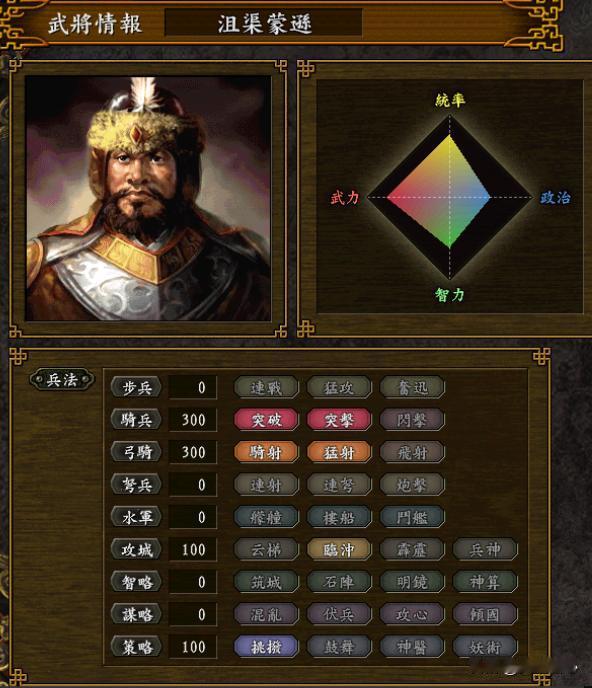Select the 挑撥 strategy tactic badge
592x688 pixels.
coord(266,647)
